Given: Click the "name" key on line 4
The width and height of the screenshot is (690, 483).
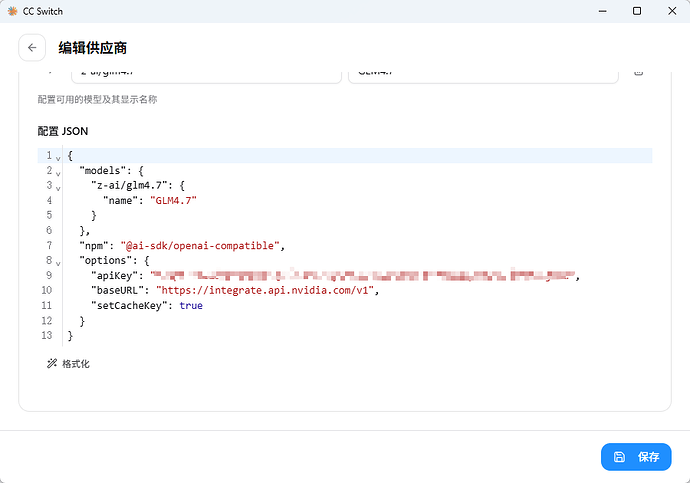Looking at the screenshot, I should point(120,201).
